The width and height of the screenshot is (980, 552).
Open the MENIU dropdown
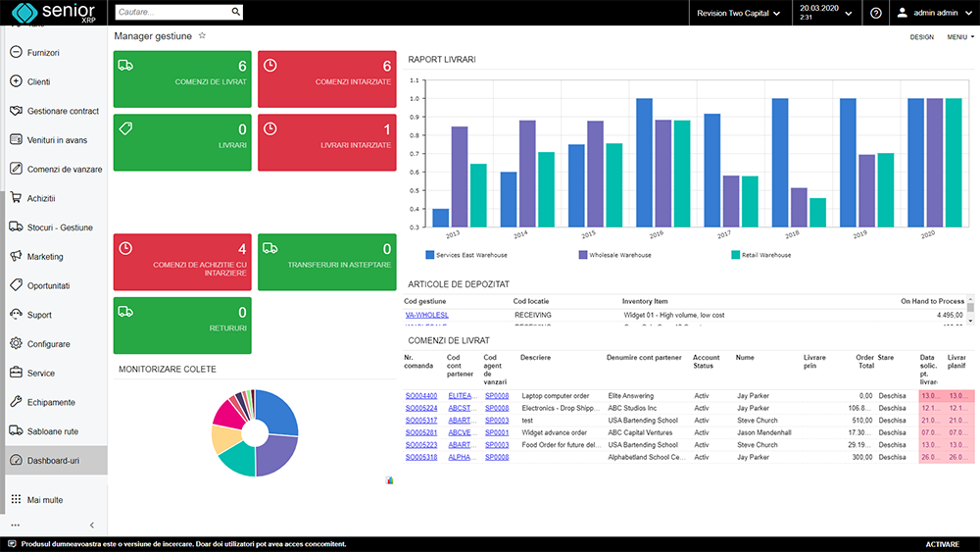pyautogui.click(x=960, y=37)
